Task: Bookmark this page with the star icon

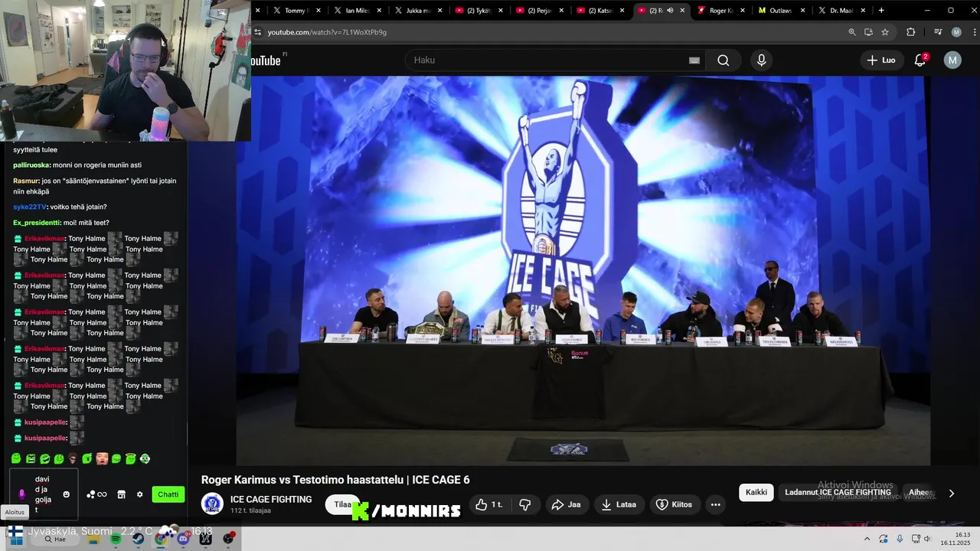Action: click(885, 32)
